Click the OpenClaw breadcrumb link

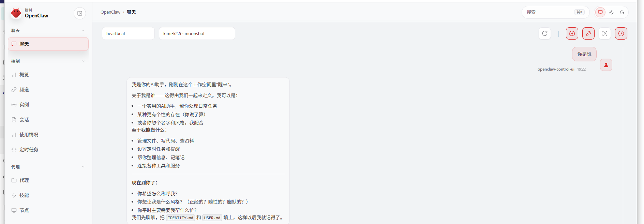pyautogui.click(x=110, y=12)
